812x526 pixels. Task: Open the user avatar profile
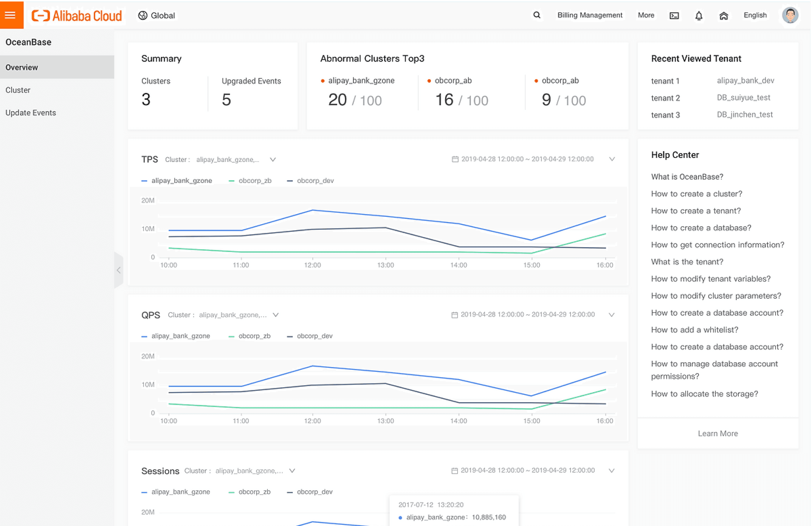click(x=790, y=16)
